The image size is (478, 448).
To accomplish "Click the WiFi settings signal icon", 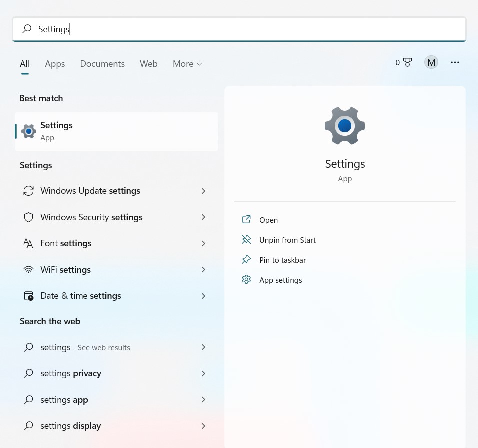I will pos(29,270).
